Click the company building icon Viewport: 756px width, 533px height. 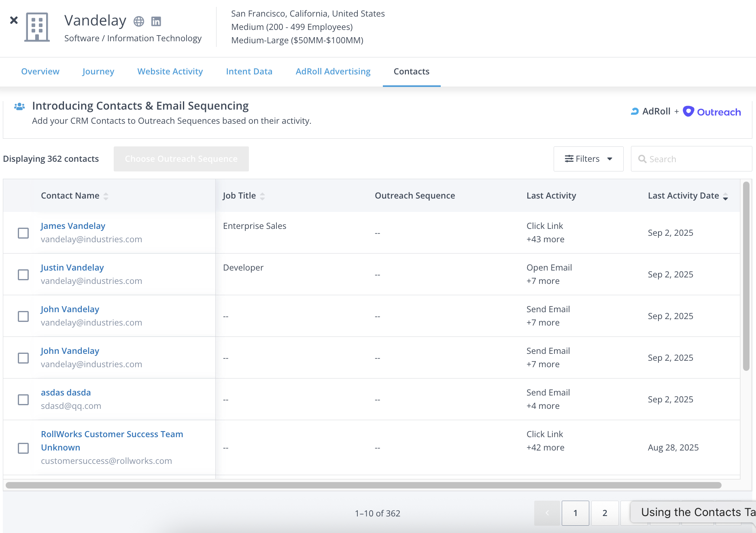point(37,27)
